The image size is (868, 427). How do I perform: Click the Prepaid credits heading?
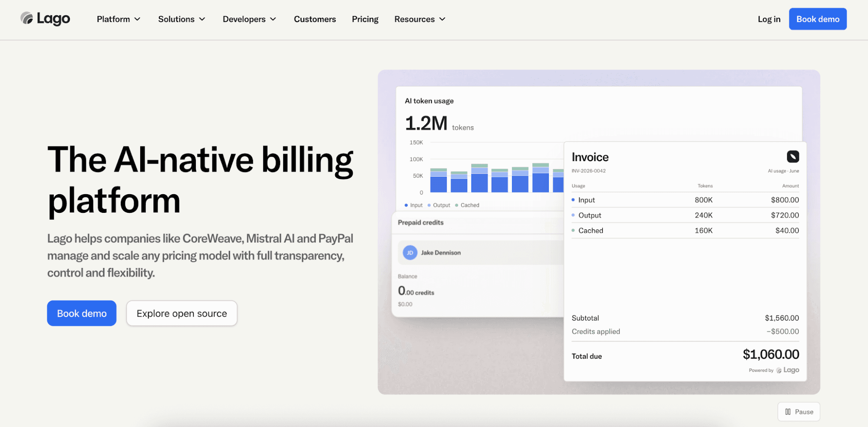(421, 222)
